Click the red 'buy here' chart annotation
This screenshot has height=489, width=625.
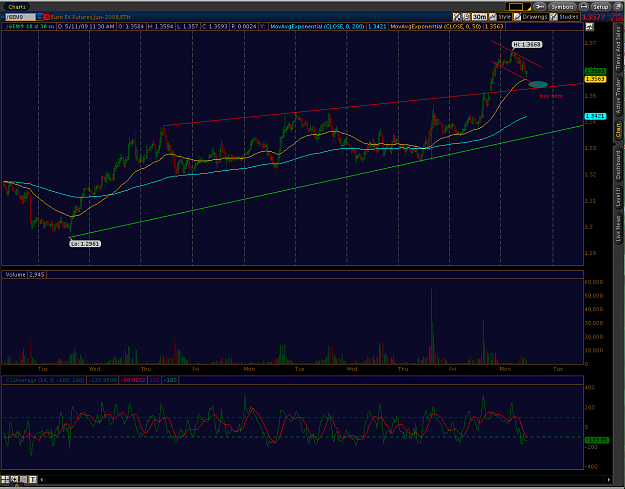(x=551, y=96)
